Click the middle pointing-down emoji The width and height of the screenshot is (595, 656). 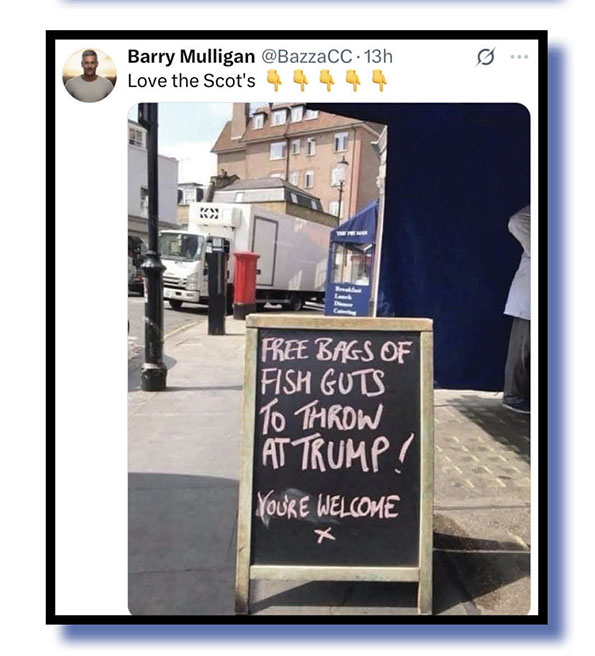(327, 81)
